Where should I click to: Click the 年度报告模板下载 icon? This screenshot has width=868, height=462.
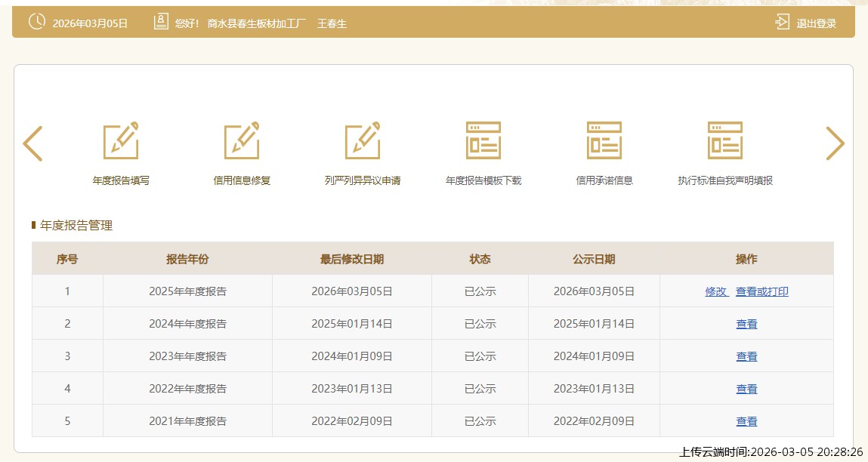coord(483,141)
